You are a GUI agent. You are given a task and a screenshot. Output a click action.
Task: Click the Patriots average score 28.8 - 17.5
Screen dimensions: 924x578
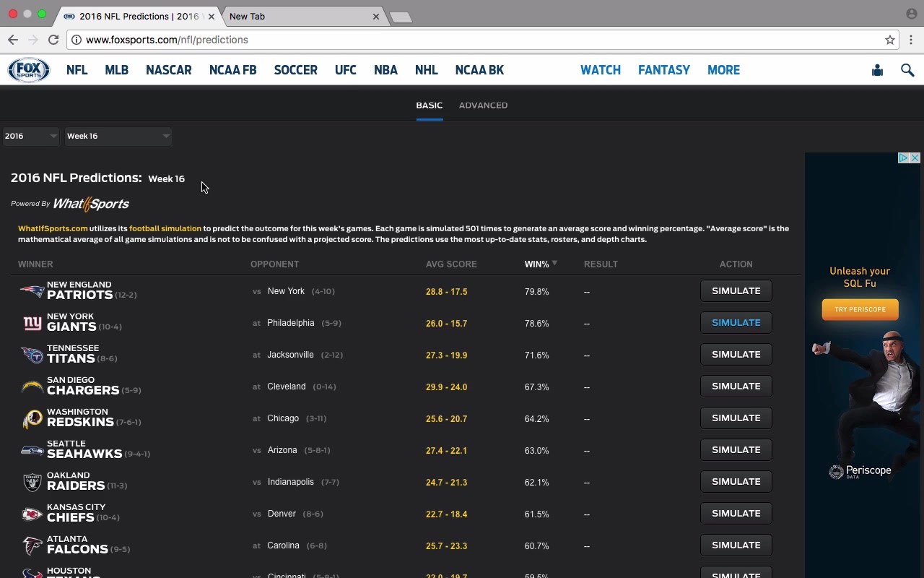[446, 292]
